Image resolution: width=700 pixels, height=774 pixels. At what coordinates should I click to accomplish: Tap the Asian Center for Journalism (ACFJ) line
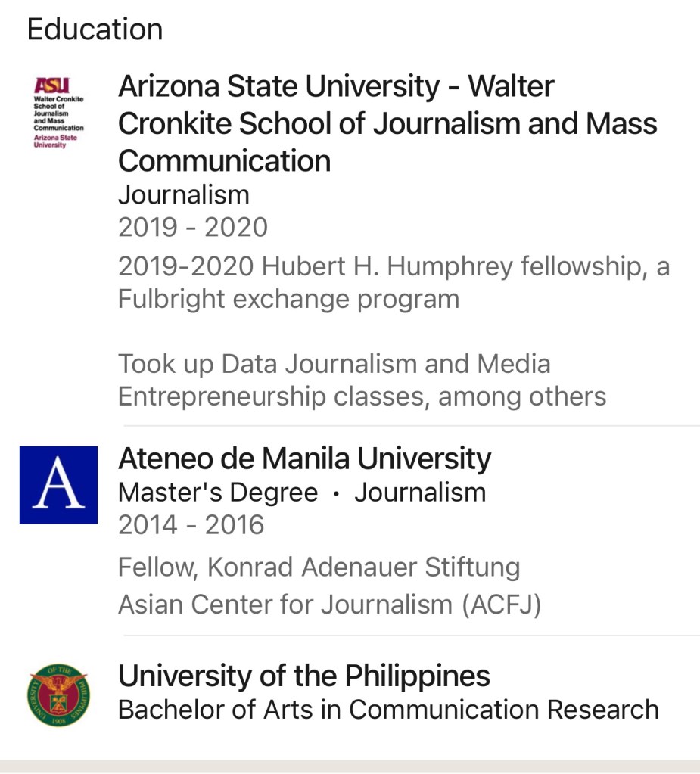[329, 604]
